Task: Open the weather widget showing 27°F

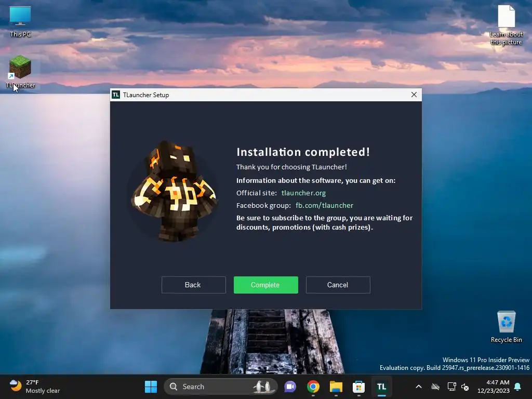Action: 34,387
